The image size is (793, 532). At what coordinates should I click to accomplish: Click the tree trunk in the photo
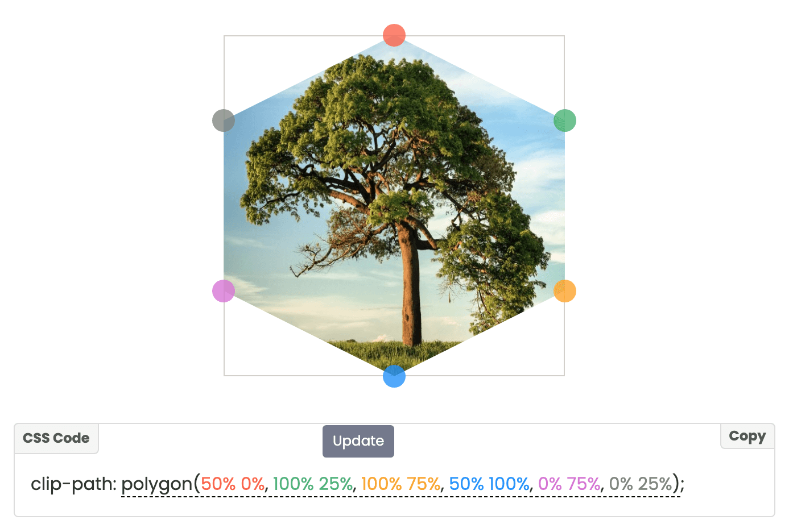tap(410, 284)
